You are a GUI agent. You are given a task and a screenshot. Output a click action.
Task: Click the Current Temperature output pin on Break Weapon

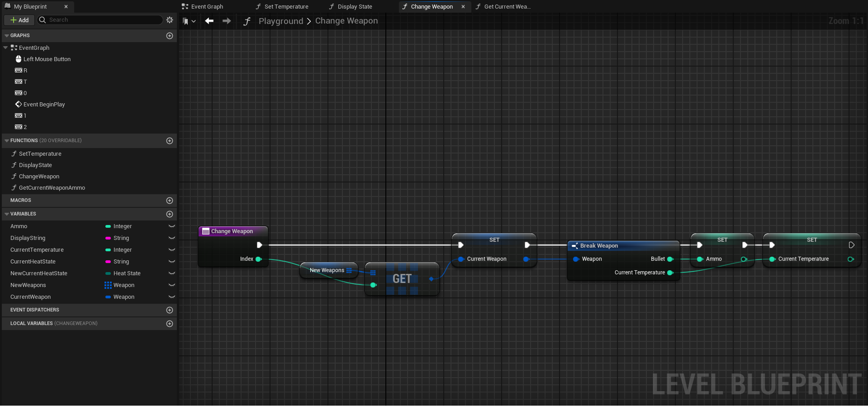(670, 273)
